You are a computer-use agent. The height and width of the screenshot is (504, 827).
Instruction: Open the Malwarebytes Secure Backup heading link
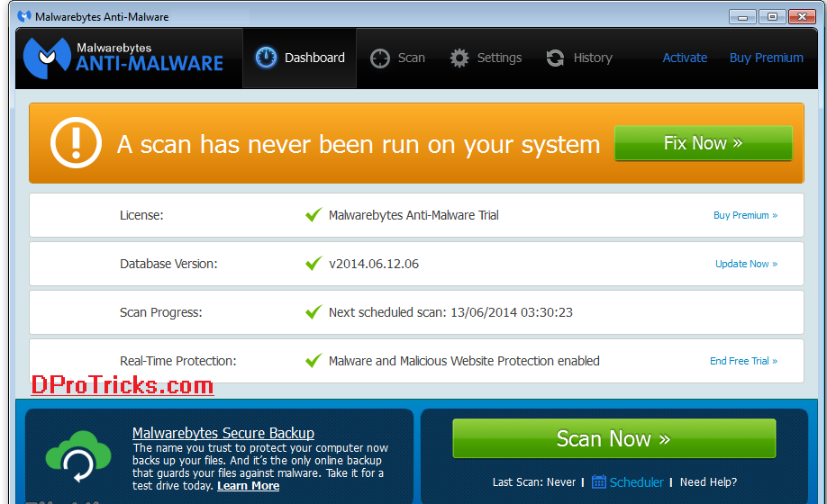click(223, 433)
